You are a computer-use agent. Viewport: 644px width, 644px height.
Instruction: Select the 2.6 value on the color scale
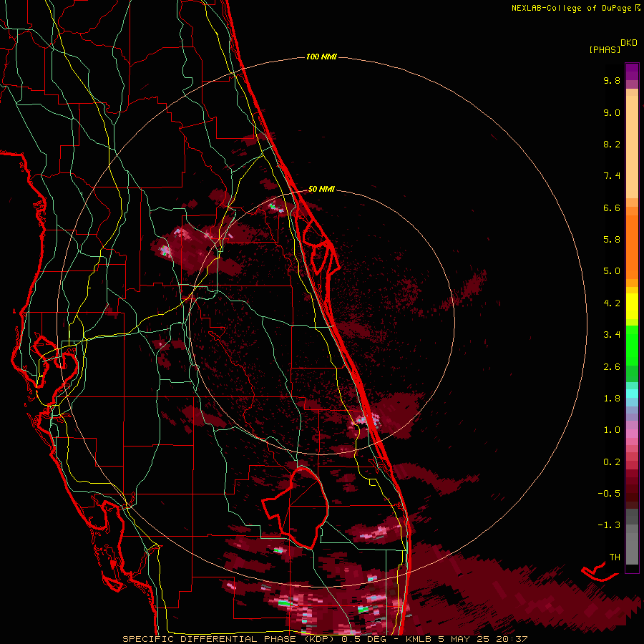pos(612,366)
